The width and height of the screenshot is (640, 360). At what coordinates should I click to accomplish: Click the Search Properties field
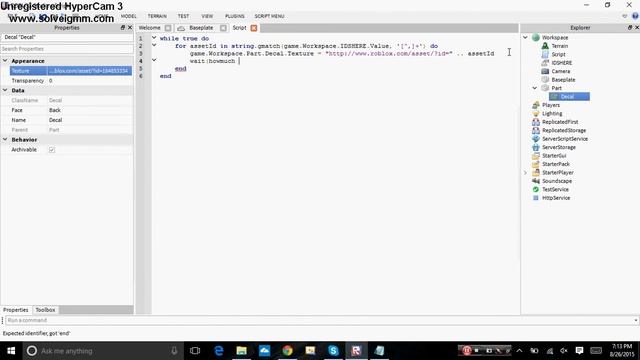67,49
